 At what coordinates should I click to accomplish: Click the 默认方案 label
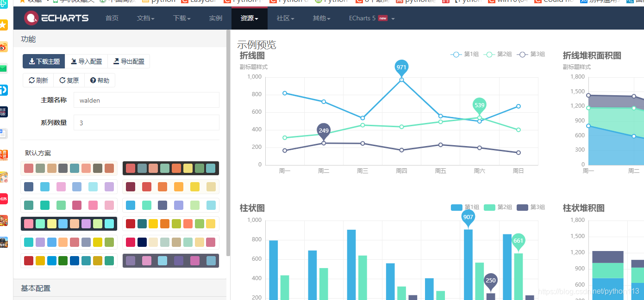pyautogui.click(x=38, y=153)
